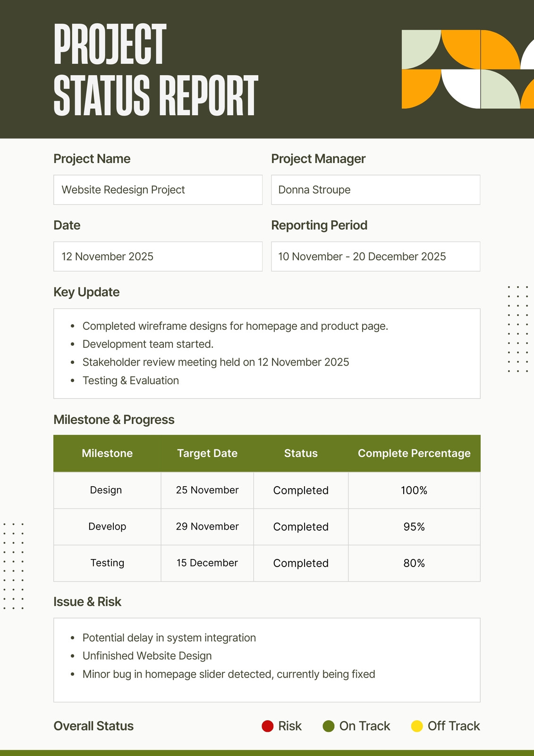
Task: Select the green On Track status dot
Action: [329, 726]
